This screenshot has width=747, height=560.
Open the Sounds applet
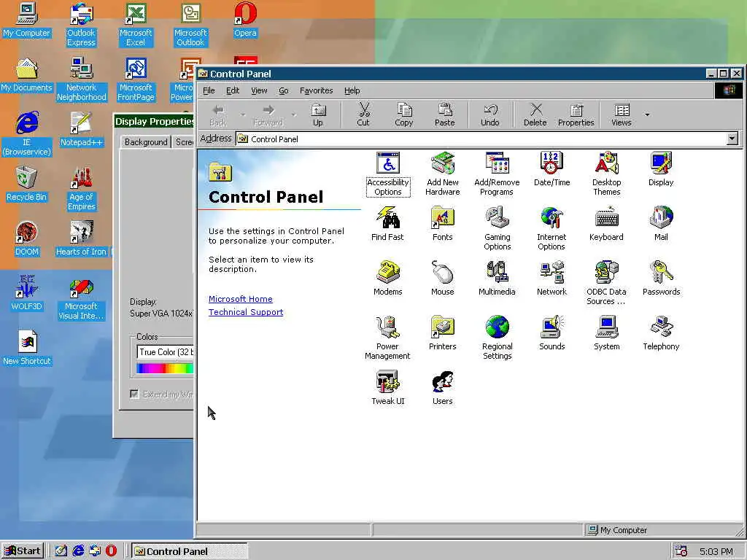(x=551, y=333)
